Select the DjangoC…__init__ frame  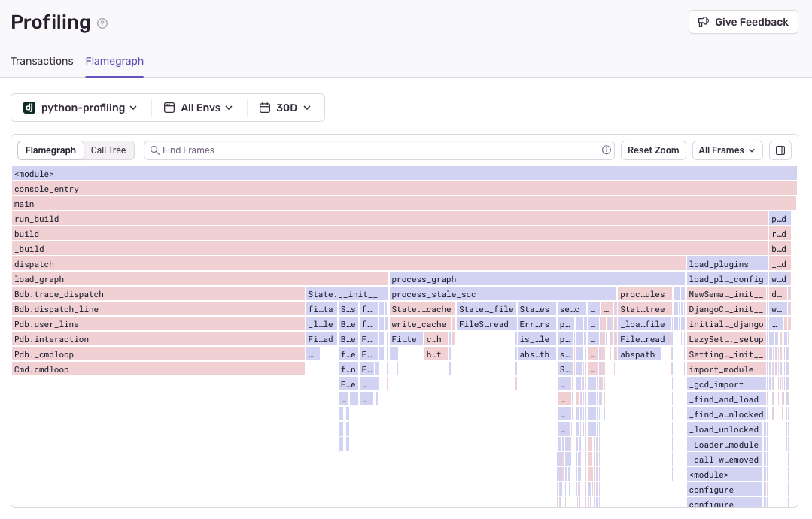tap(726, 308)
